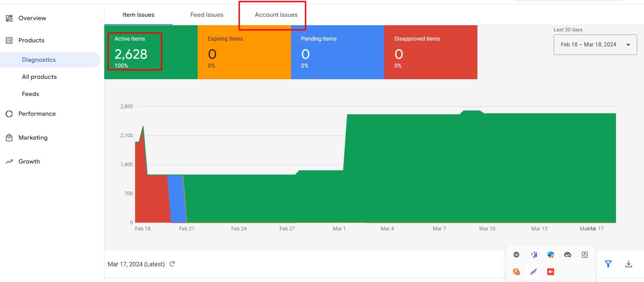
Task: Open Marketing in the sidebar
Action: pos(33,138)
